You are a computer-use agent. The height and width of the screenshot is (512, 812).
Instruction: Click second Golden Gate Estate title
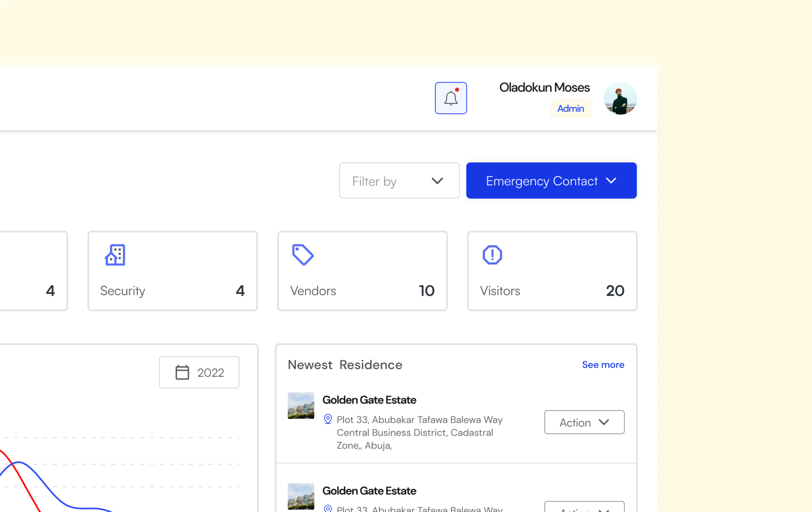coord(369,491)
